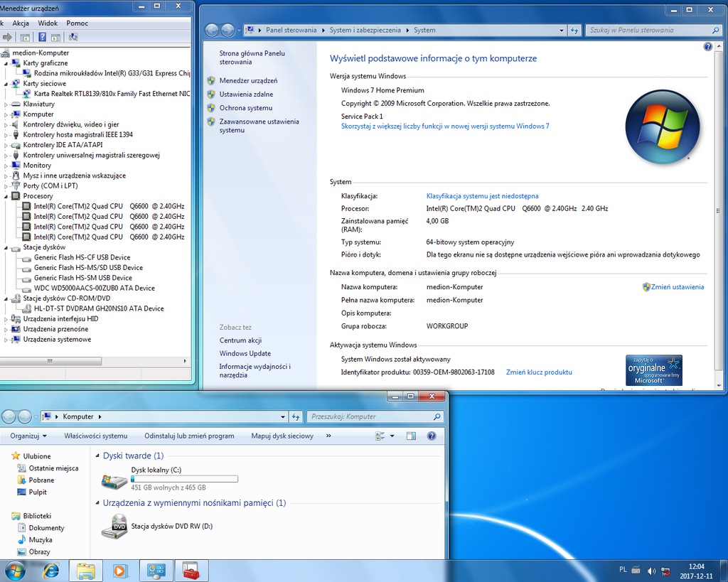Collapse the Procesory node
This screenshot has width=728, height=582.
tap(6, 196)
